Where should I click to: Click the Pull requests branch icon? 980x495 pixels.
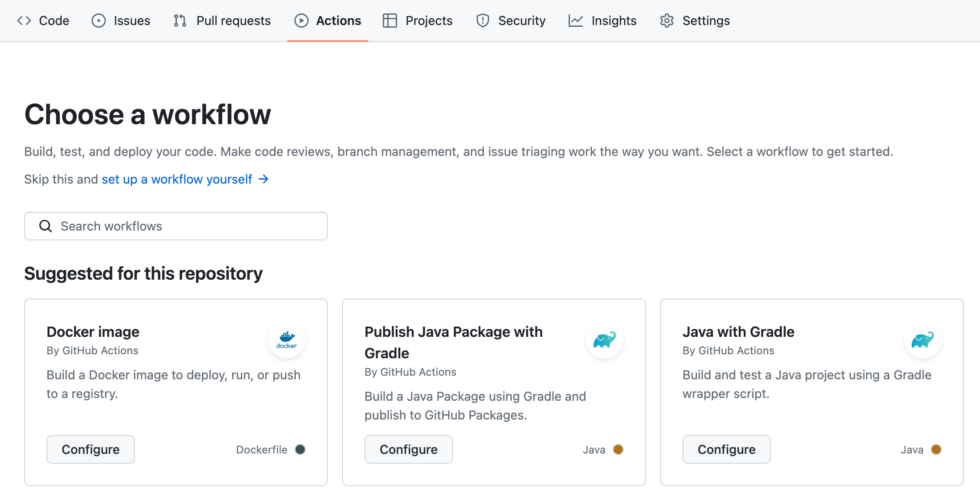coord(180,21)
